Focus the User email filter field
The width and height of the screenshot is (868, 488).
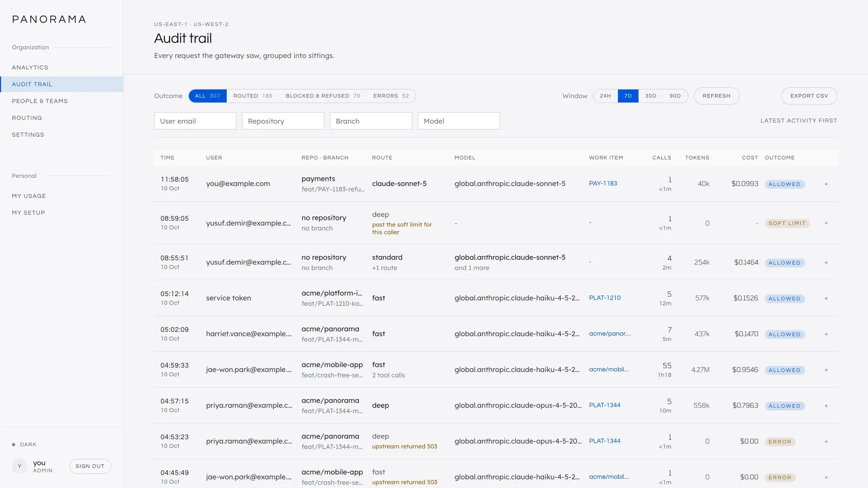tap(195, 121)
